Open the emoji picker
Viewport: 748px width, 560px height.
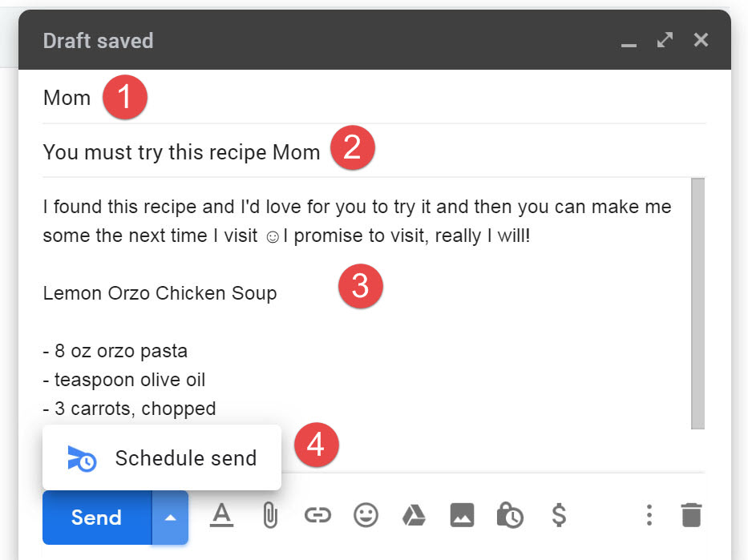click(366, 515)
